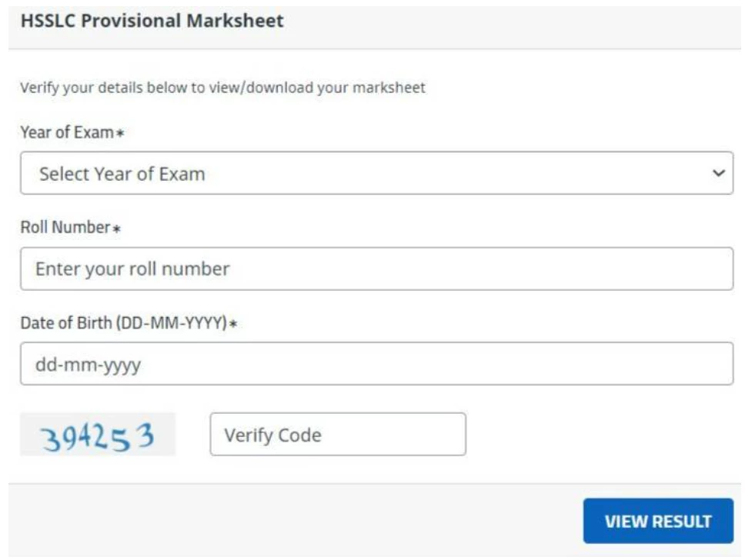Click the HSSLC Provisional Marksheet heading

tap(152, 21)
